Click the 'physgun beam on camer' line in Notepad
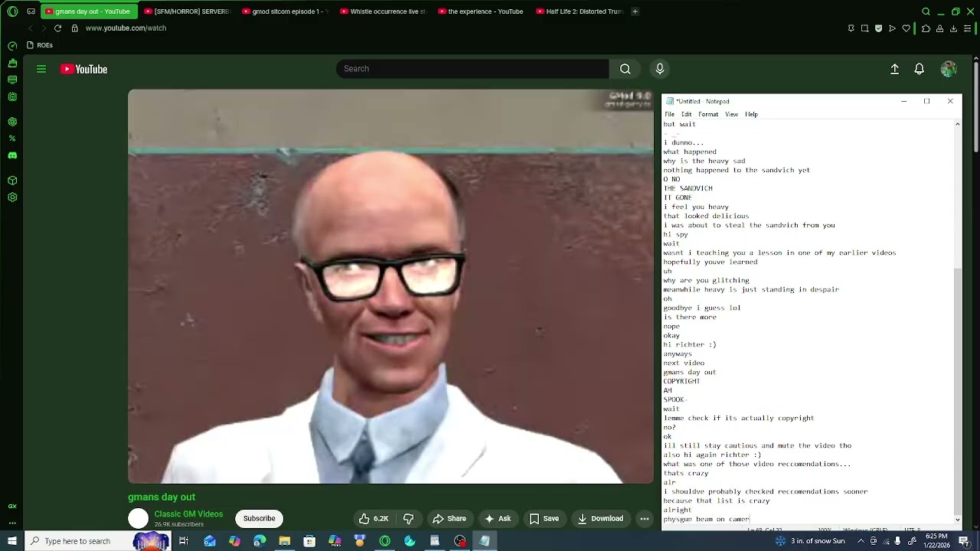The image size is (980, 551). (x=706, y=519)
